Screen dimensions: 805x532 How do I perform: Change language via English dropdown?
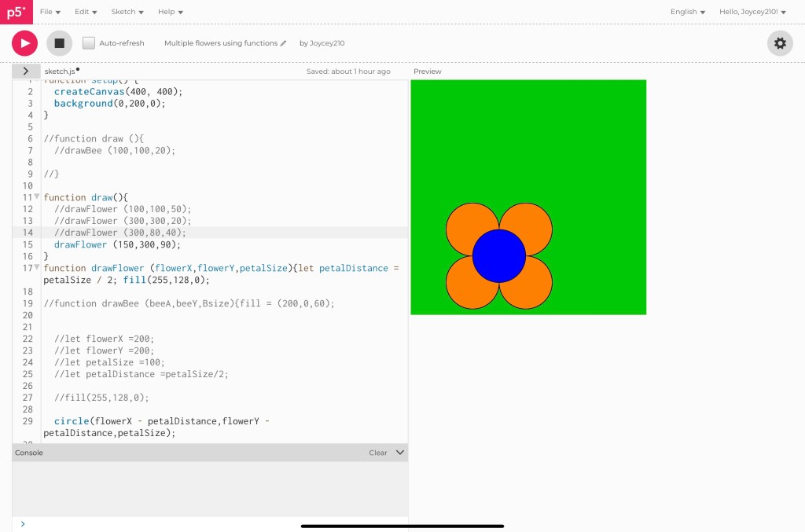(687, 12)
